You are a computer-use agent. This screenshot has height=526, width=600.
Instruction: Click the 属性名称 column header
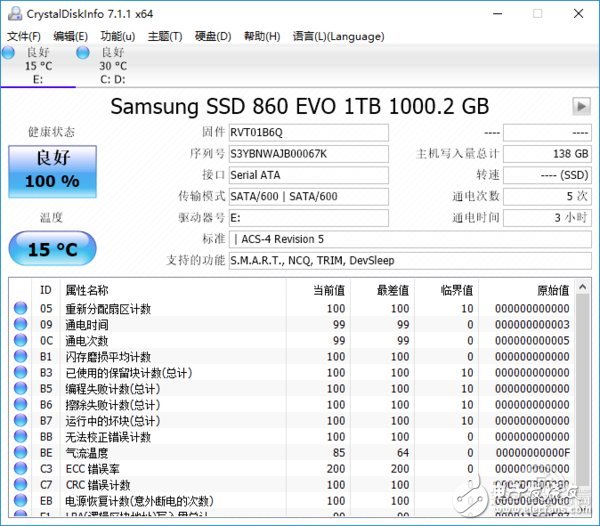pyautogui.click(x=173, y=290)
